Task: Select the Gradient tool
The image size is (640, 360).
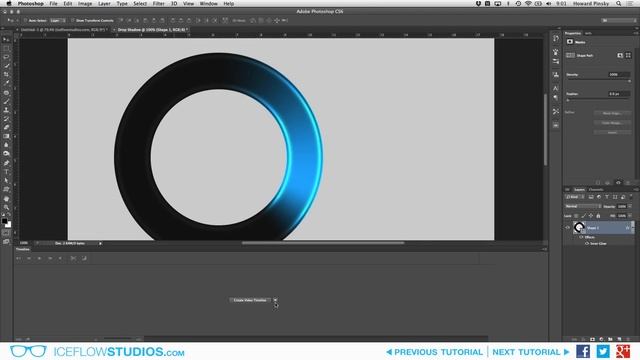Action: 6,136
